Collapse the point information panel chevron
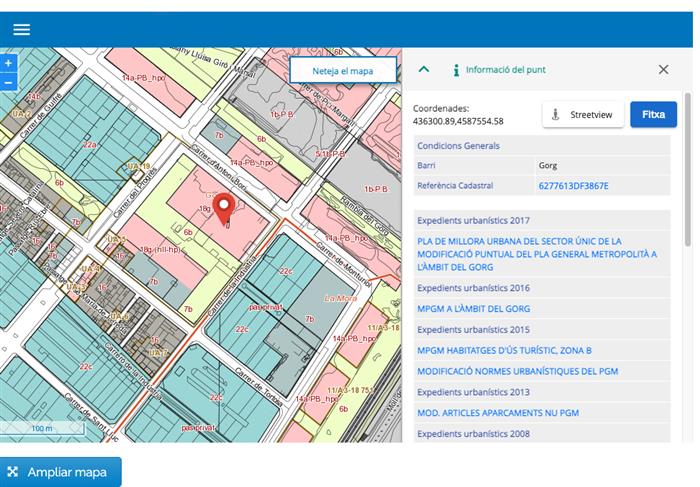700x487 pixels. pos(424,70)
